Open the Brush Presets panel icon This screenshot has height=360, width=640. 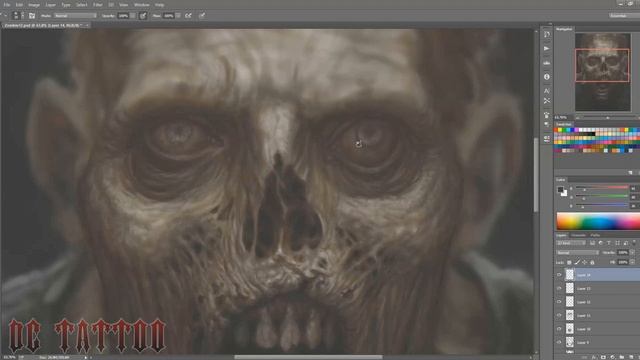coord(547,139)
